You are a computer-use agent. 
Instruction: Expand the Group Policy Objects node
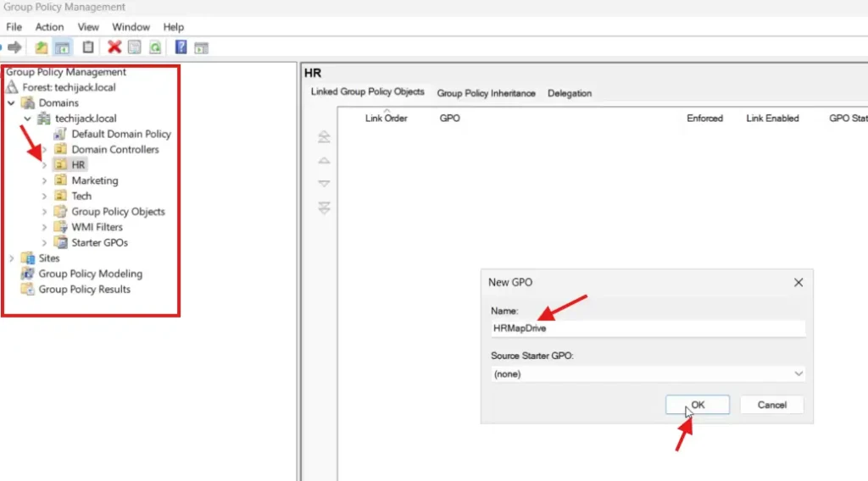(x=45, y=212)
